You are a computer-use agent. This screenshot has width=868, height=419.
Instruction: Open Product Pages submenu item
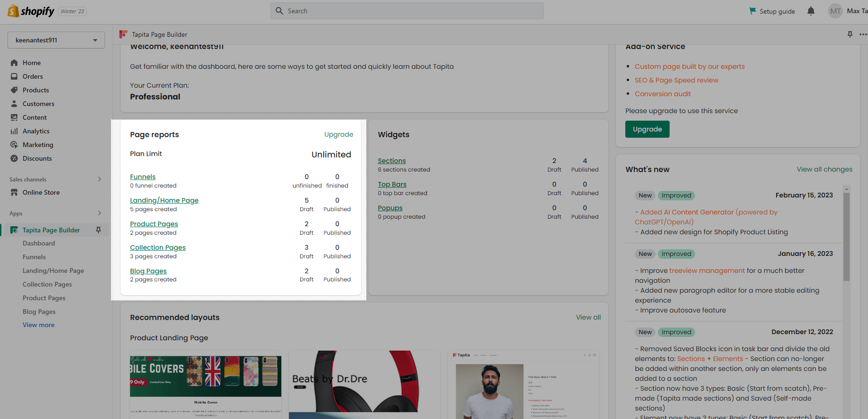click(x=44, y=298)
